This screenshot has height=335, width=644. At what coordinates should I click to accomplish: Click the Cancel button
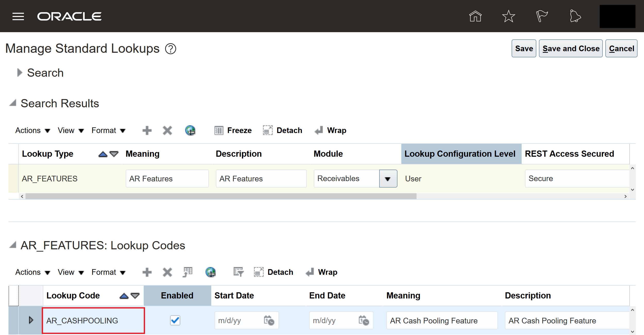(x=621, y=49)
